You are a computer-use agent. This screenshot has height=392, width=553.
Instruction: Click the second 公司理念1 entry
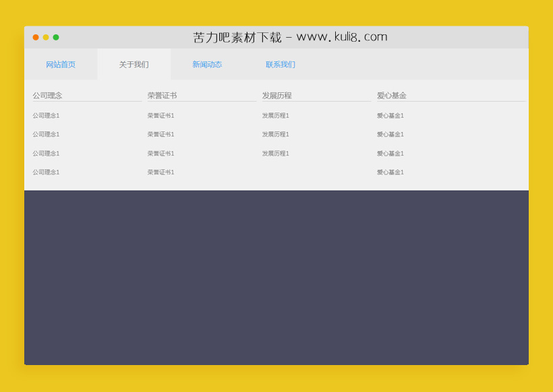pyautogui.click(x=45, y=133)
